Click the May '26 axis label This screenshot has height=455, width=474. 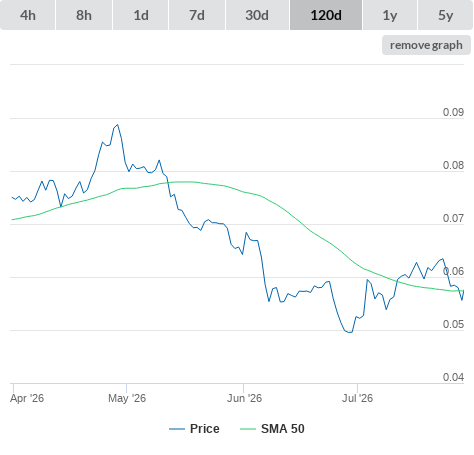(x=127, y=398)
